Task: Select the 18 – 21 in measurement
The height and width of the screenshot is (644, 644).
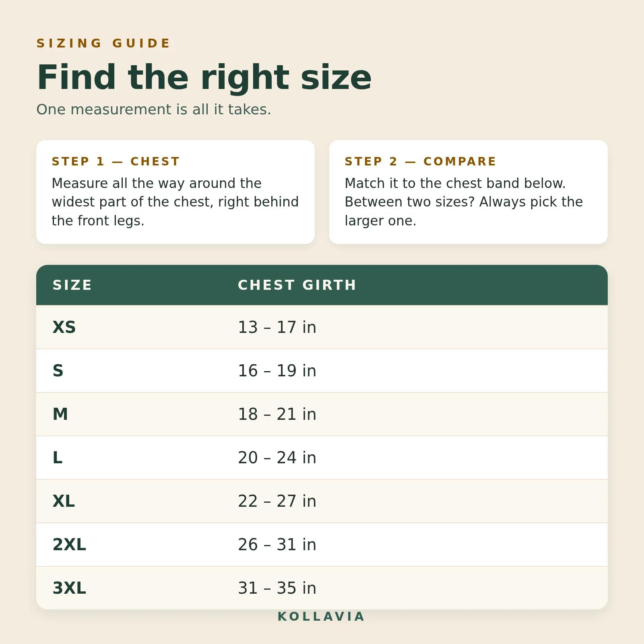Action: click(x=277, y=414)
